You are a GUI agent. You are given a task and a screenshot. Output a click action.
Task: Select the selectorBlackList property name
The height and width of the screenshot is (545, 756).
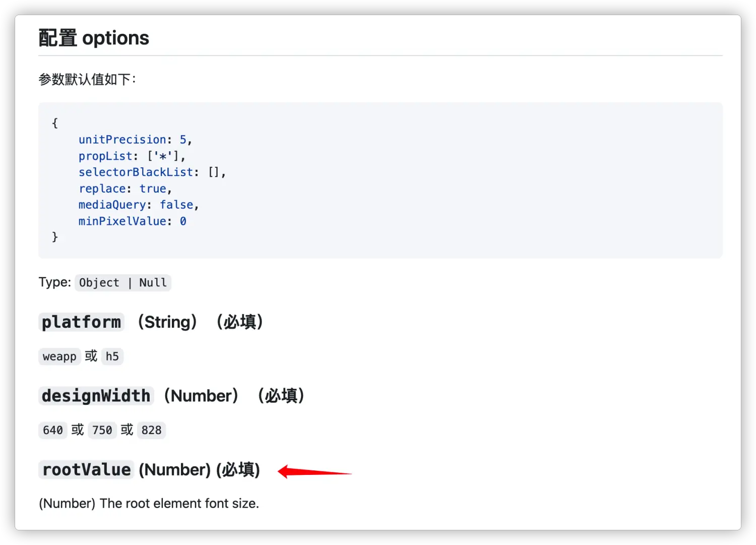(136, 172)
